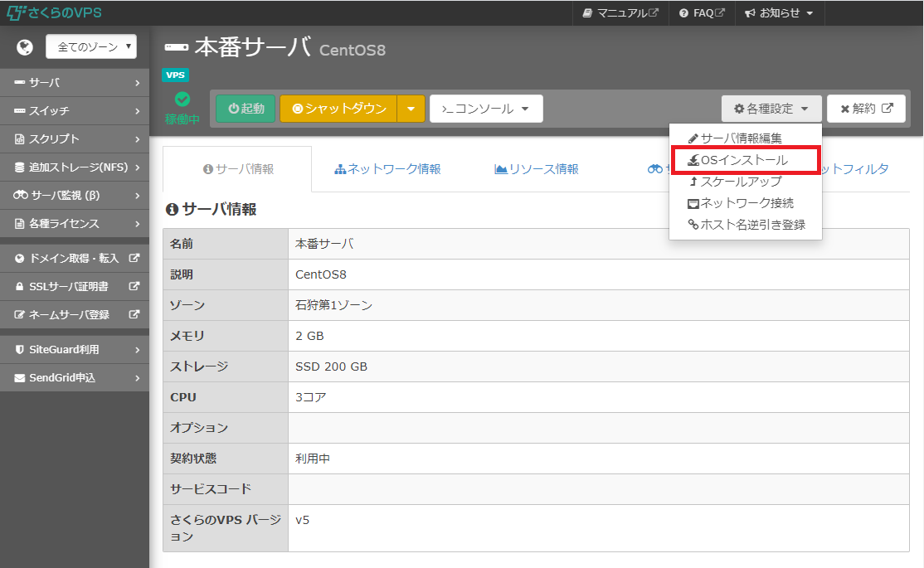924x568 pixels.
Task: Click the SSLサーバ証明書 lock icon
Action: click(20, 287)
